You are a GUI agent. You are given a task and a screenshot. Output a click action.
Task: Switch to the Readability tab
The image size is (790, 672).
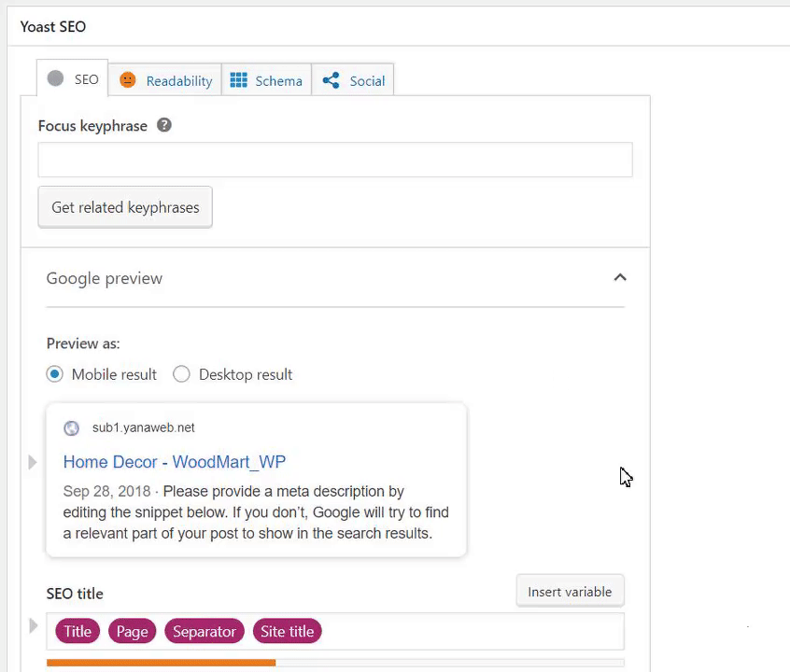coord(165,80)
